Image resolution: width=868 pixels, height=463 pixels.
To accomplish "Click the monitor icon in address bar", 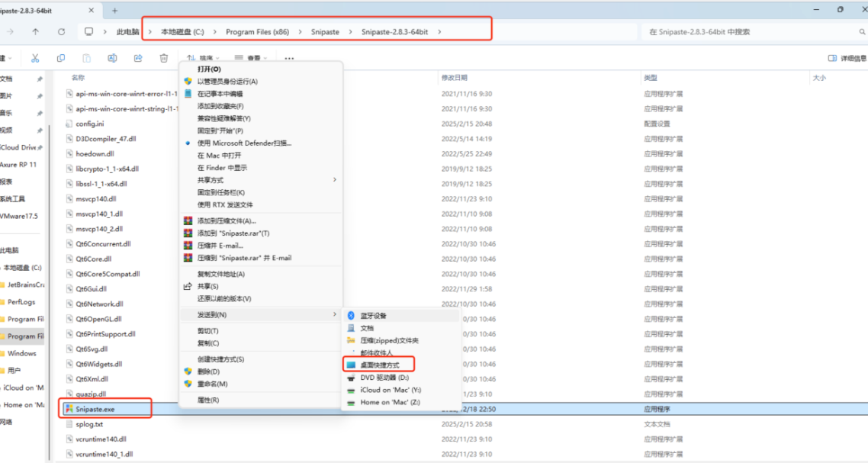I will [88, 31].
